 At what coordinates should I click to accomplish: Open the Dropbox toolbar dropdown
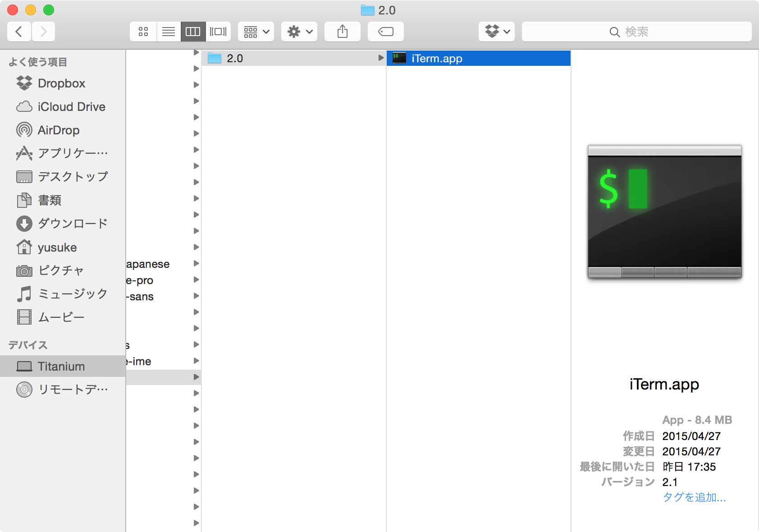[497, 32]
